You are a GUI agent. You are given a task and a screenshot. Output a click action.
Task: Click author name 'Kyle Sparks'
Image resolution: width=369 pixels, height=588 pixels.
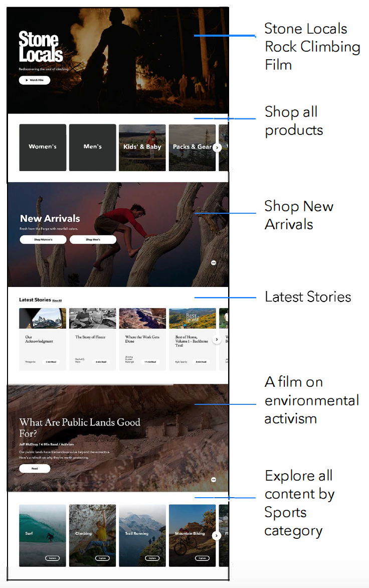pyautogui.click(x=181, y=362)
